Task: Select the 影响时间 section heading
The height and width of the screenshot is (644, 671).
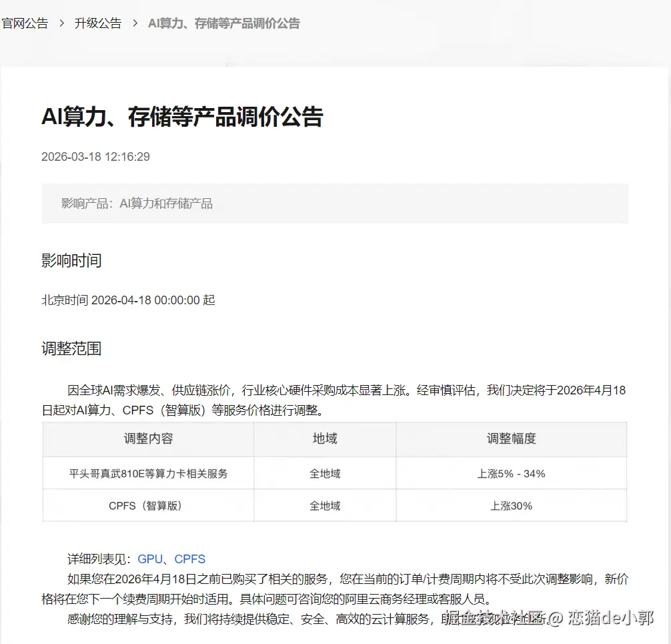Action: (x=71, y=260)
